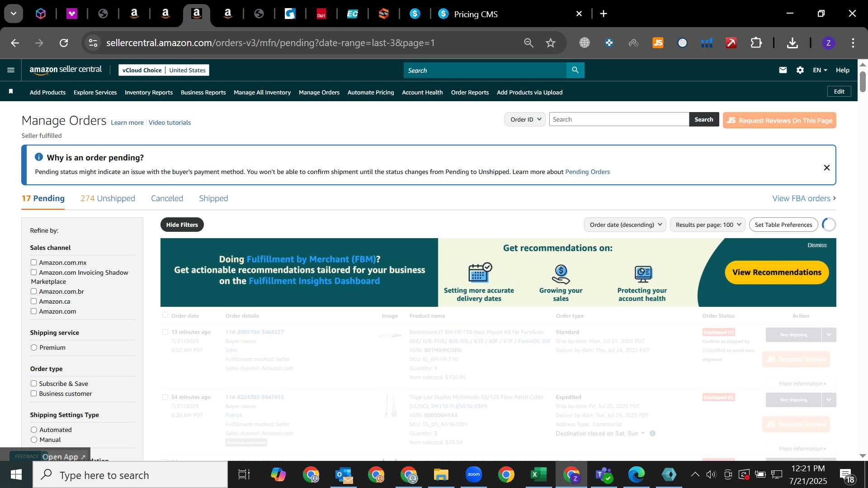Select the Premium shipping service radio
The width and height of the screenshot is (868, 488).
[33, 347]
